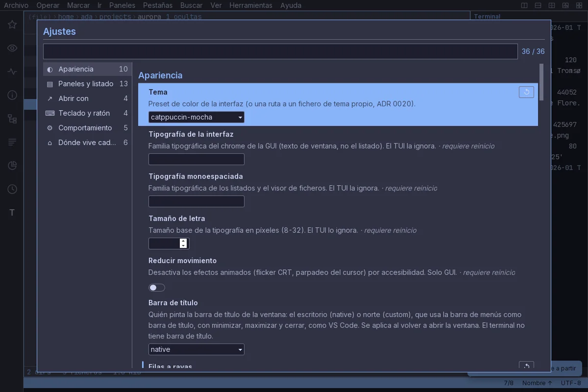Open the directory tree icon in the sidebar
Image resolution: width=588 pixels, height=392 pixels.
pos(12,119)
